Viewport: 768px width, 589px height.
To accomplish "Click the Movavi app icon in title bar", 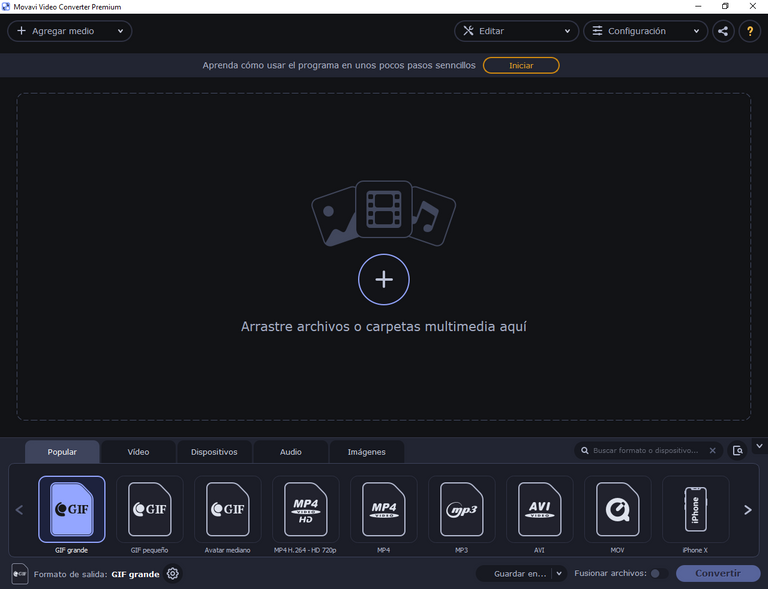I will point(6,7).
